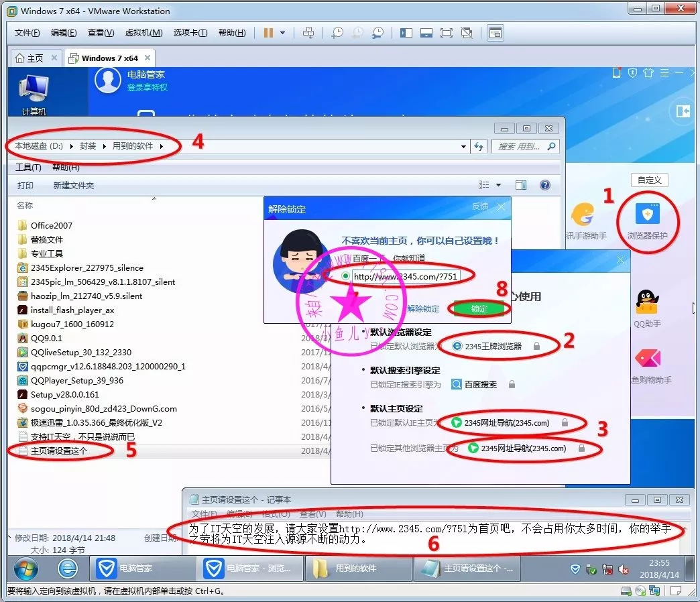Image resolution: width=700 pixels, height=602 pixels.
Task: Expand the dropdown arrow beside VMware pause
Action: point(283,32)
